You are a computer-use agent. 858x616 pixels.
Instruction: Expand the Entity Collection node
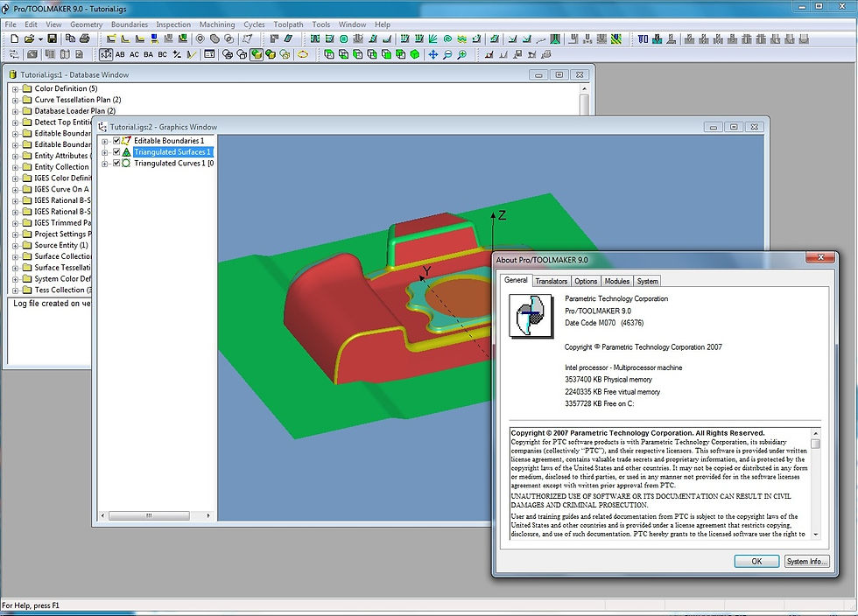16,167
